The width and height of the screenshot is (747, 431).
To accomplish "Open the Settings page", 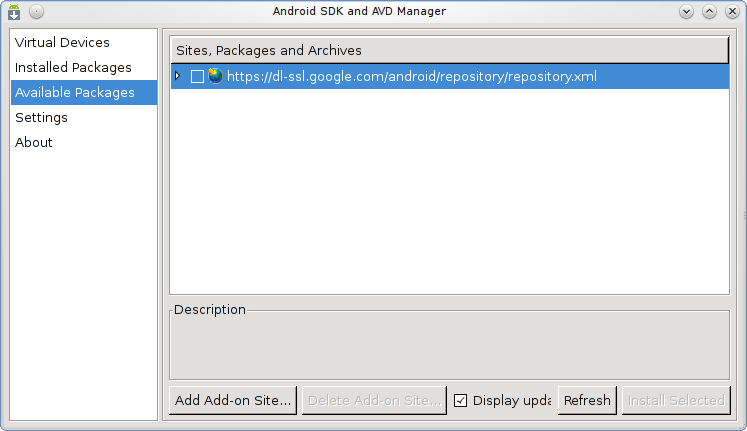I will point(41,118).
